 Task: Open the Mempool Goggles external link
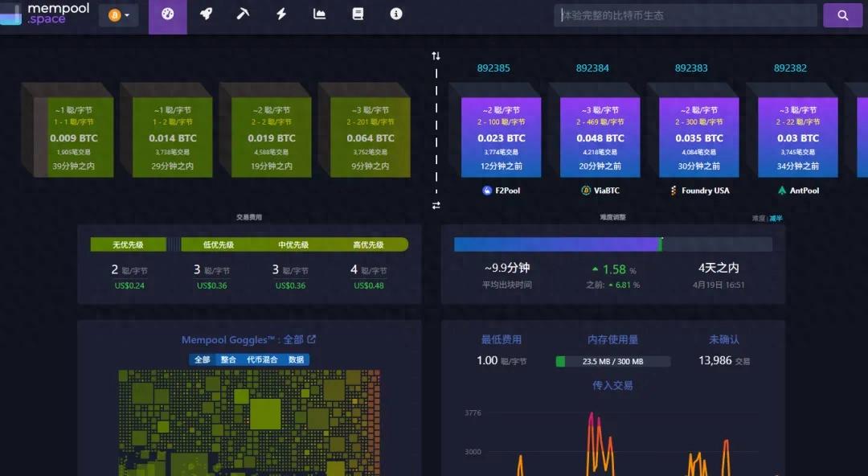313,339
